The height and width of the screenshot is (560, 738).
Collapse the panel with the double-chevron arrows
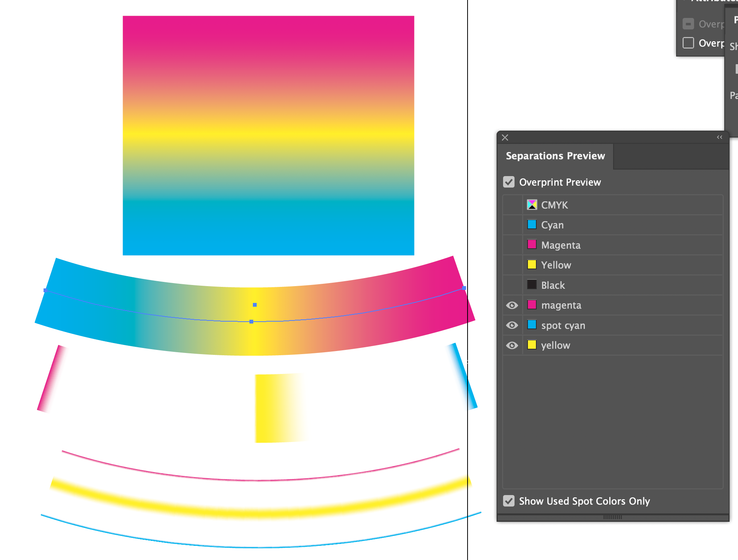point(720,137)
